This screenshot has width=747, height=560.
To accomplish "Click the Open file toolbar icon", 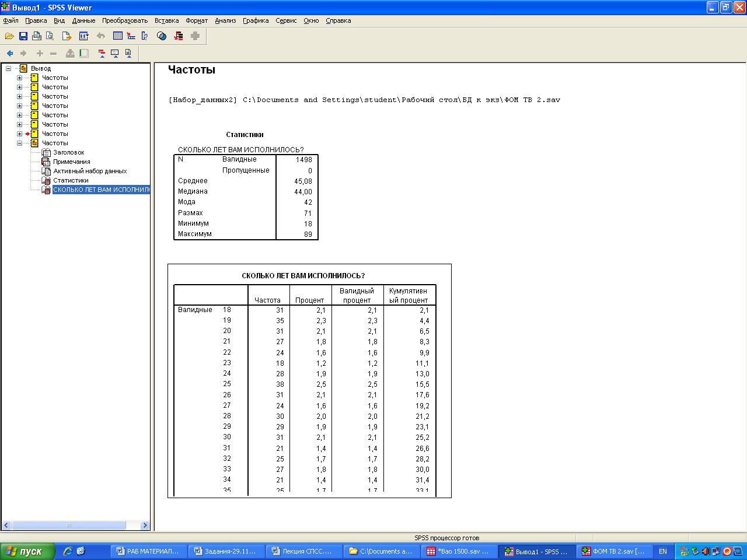I will tap(10, 36).
